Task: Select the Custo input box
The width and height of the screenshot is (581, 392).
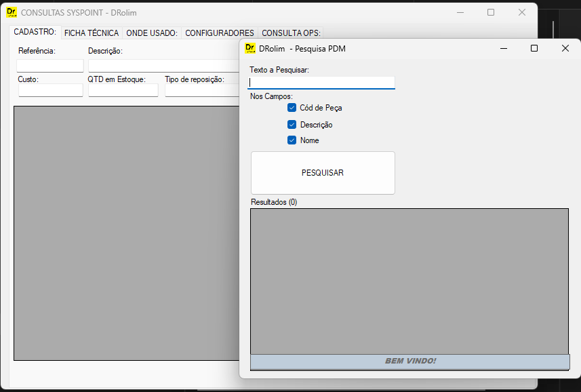Action: 50,91
